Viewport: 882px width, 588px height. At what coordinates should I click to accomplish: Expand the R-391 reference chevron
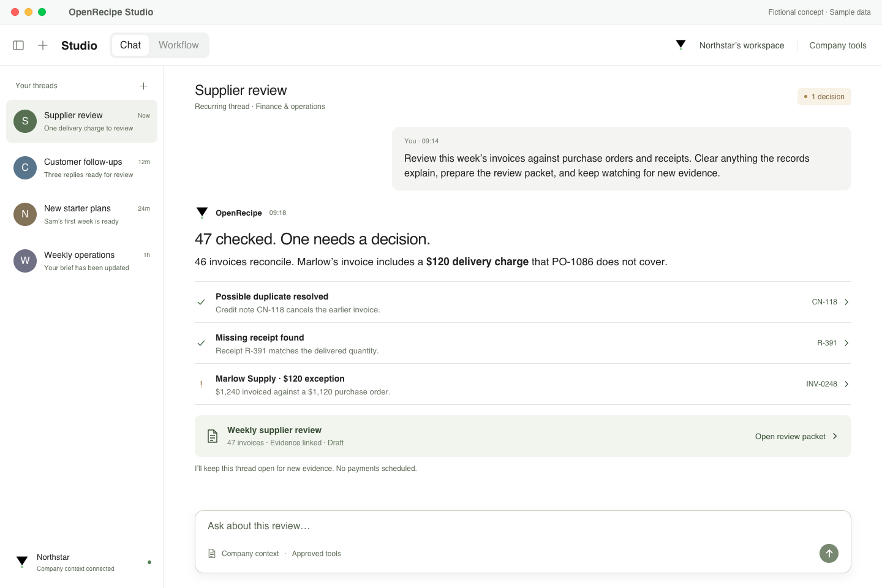pyautogui.click(x=846, y=343)
